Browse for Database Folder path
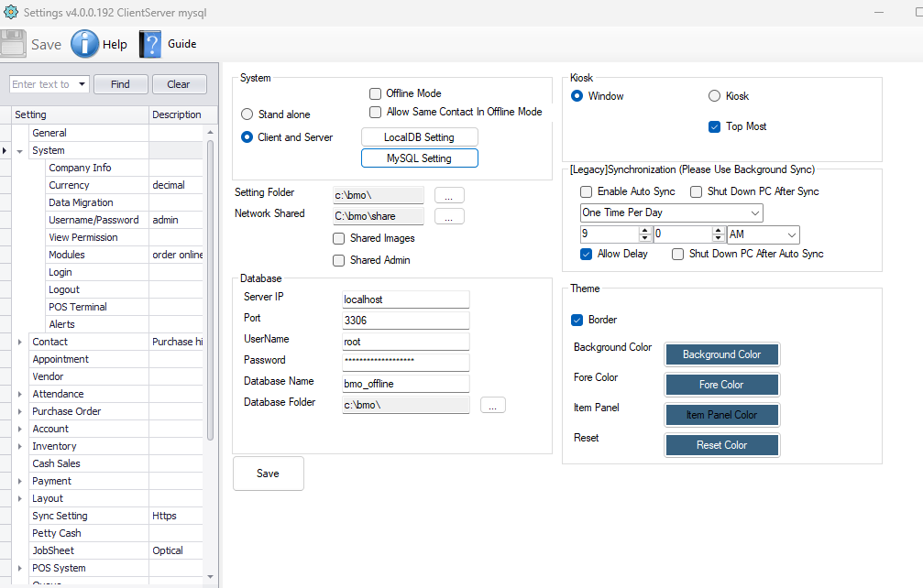Screen dimensions: 923x588 point(493,405)
